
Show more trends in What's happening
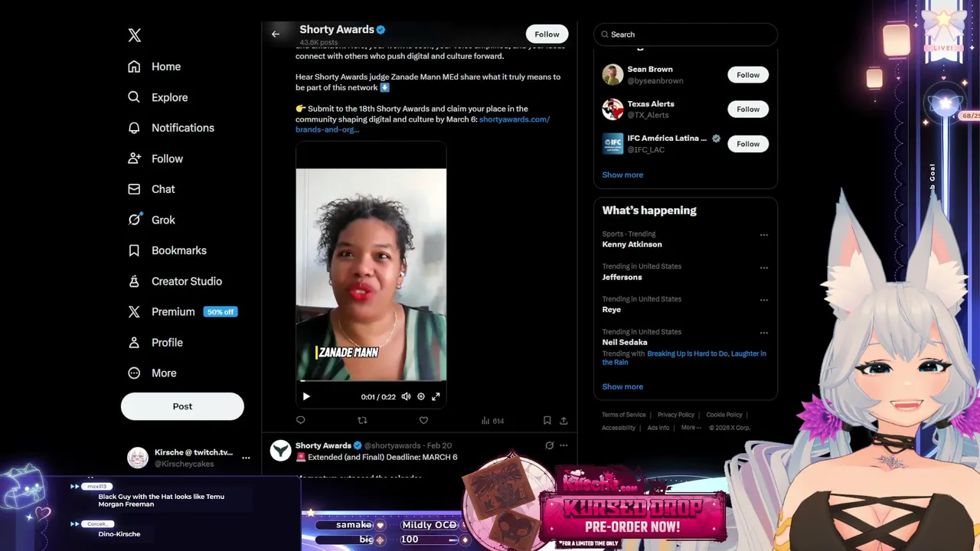click(x=622, y=386)
